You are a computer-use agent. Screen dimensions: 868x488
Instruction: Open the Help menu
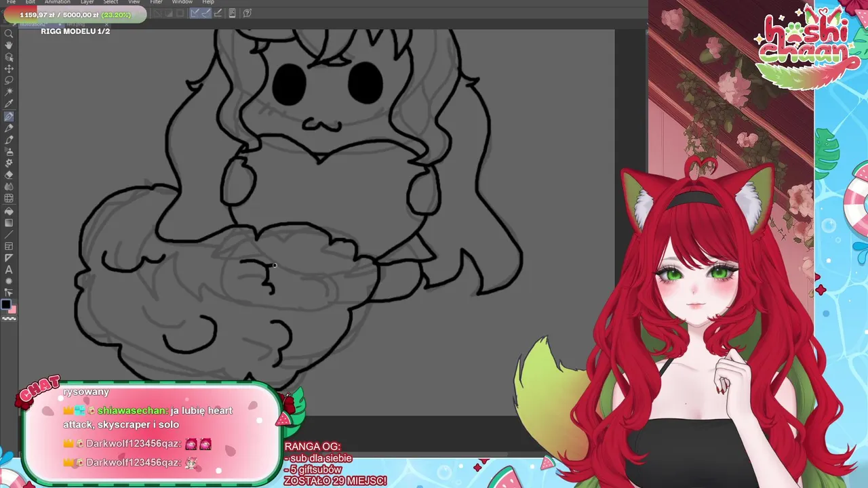208,2
